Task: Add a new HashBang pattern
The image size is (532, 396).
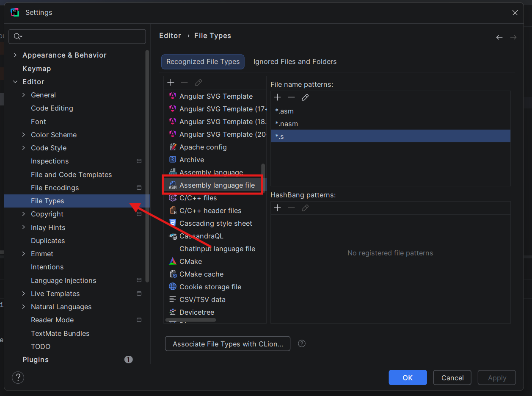Action: pyautogui.click(x=277, y=208)
